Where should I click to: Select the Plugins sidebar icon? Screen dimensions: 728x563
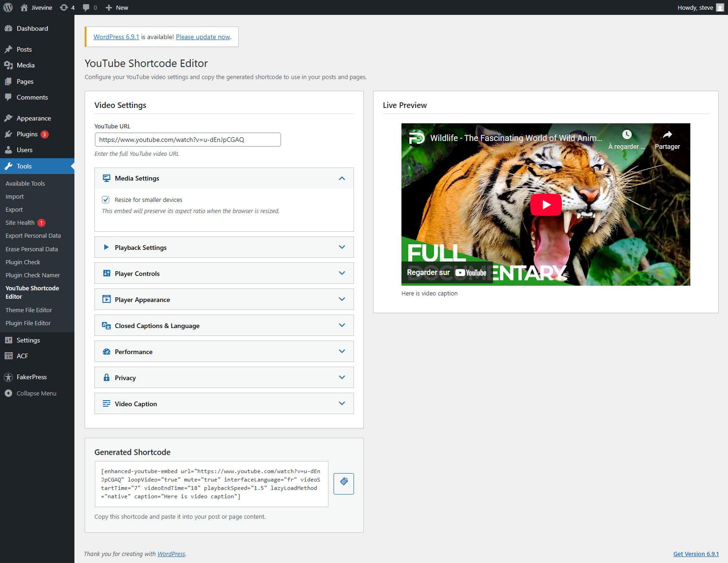(9, 134)
